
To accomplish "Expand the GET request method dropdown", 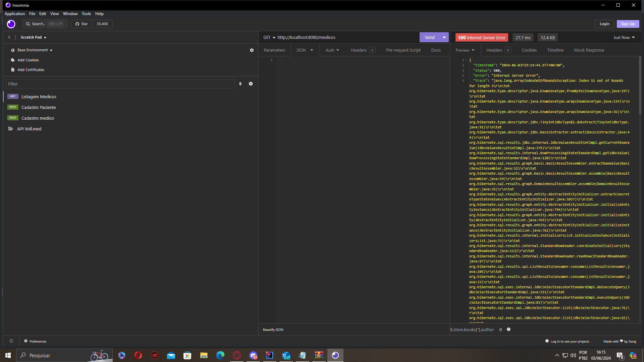I will point(272,37).
